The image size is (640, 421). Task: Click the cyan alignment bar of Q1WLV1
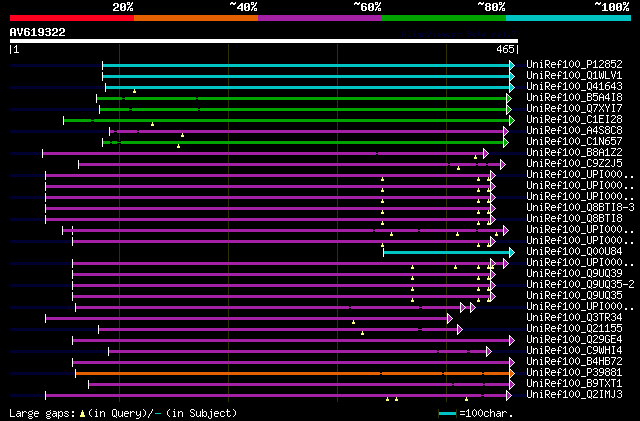coord(306,76)
